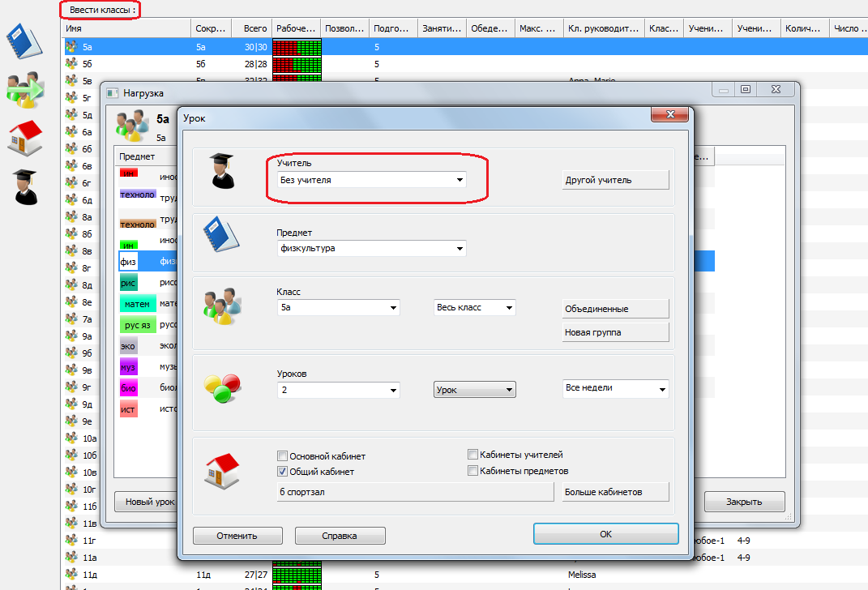
Task: Enable the Основной кабинет checkbox
Action: [x=283, y=456]
